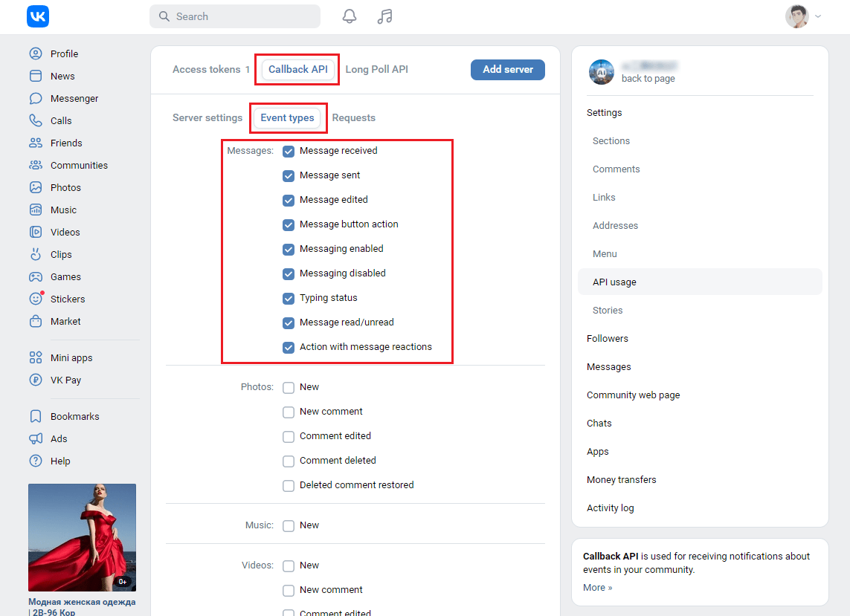This screenshot has width=850, height=616.
Task: Click the search magnifier icon
Action: tap(164, 16)
